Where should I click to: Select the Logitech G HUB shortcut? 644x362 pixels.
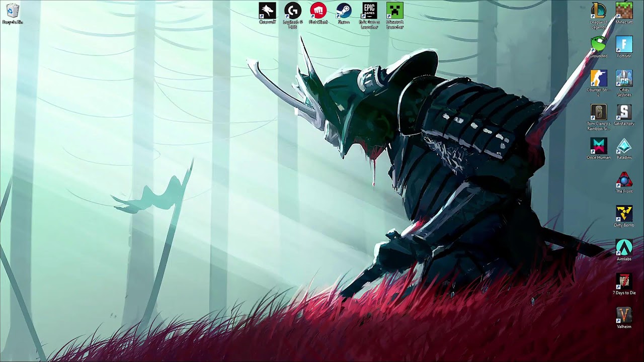[x=293, y=11]
